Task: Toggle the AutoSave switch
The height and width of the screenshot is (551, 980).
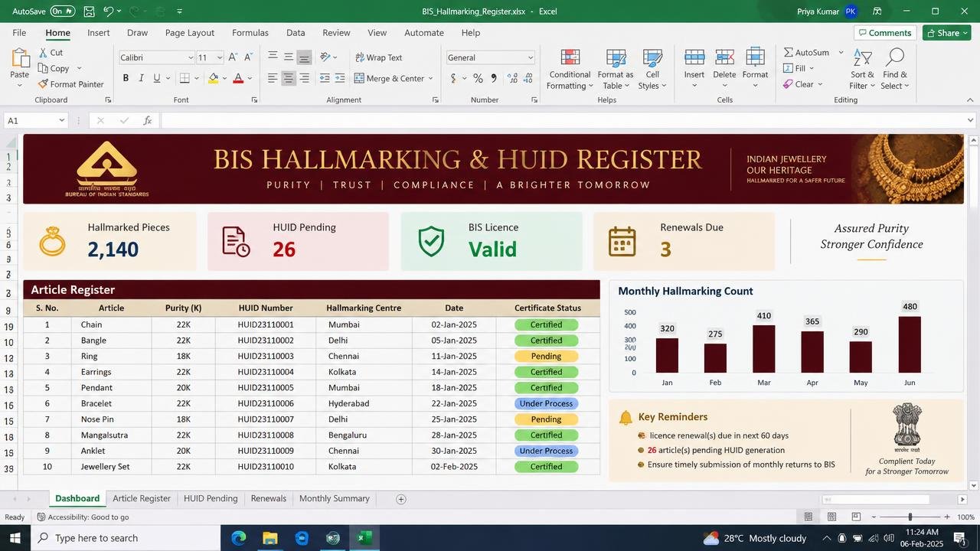Action: [x=63, y=11]
